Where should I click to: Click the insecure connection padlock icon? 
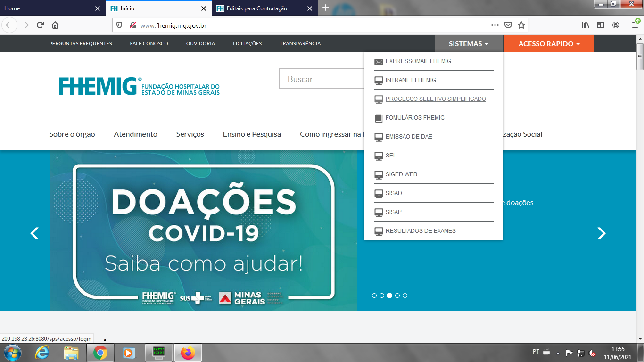[x=133, y=25]
